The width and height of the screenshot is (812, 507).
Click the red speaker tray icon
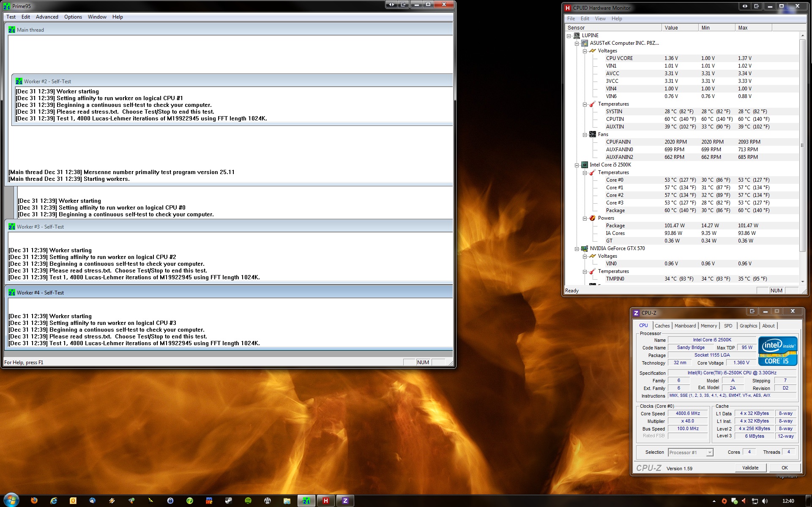point(744,501)
